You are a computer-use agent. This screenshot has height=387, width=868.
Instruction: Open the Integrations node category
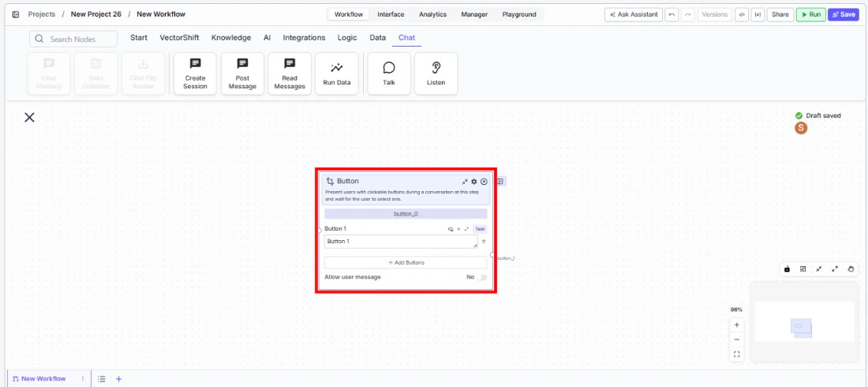pos(304,38)
